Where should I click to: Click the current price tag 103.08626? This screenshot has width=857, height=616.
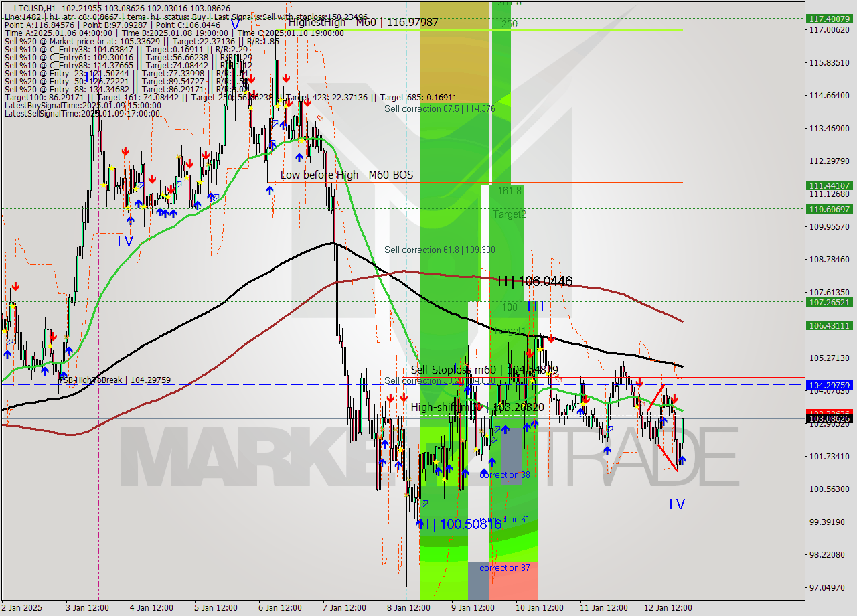coord(830,418)
